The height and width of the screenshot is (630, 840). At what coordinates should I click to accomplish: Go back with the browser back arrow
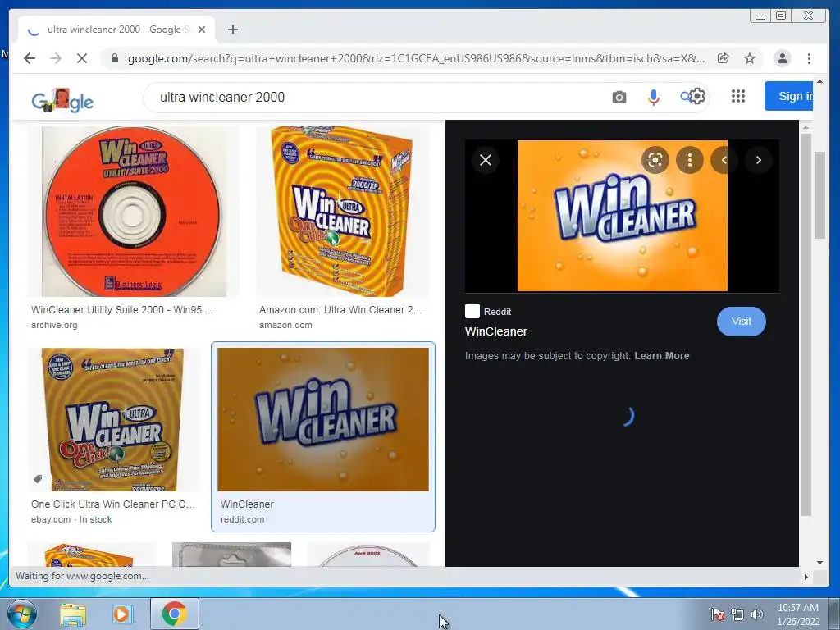(30, 58)
